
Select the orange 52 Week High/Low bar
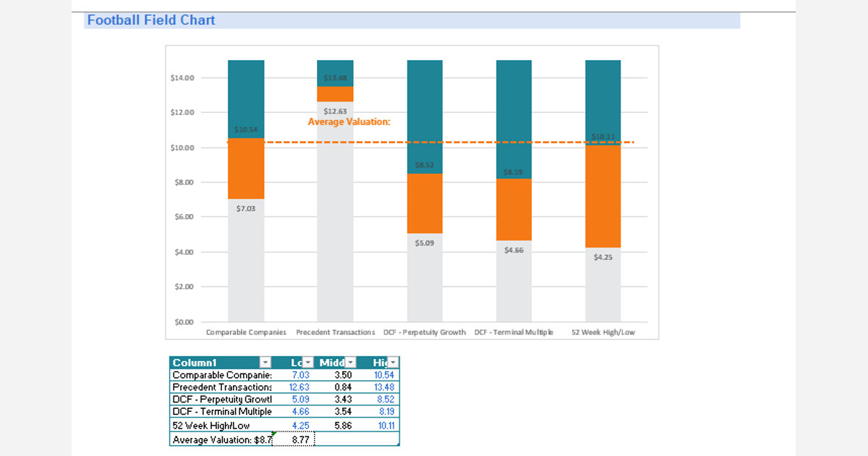[603, 195]
